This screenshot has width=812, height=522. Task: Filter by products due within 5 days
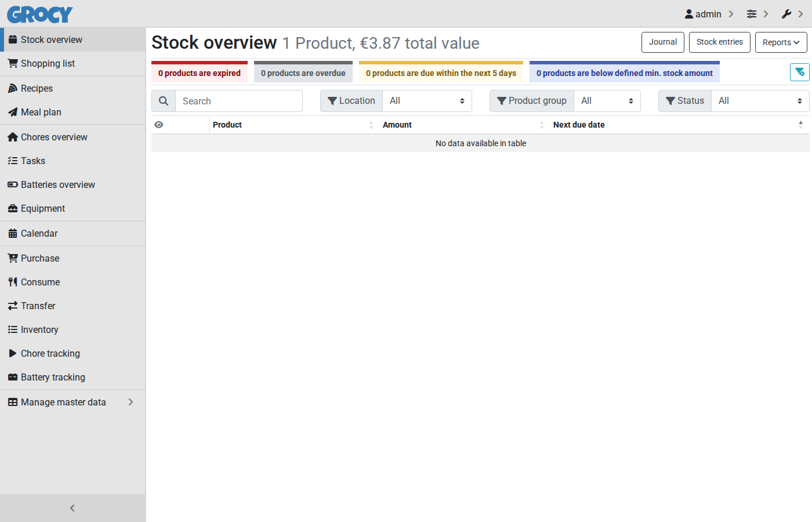tap(441, 72)
